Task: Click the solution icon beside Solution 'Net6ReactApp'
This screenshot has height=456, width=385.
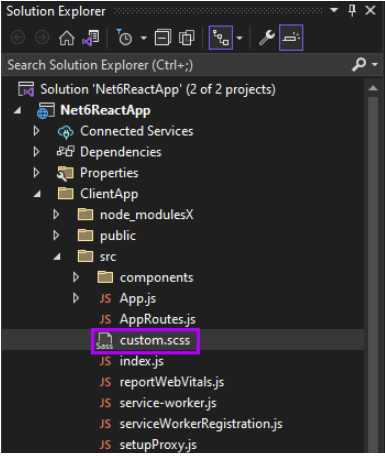Action: point(26,89)
